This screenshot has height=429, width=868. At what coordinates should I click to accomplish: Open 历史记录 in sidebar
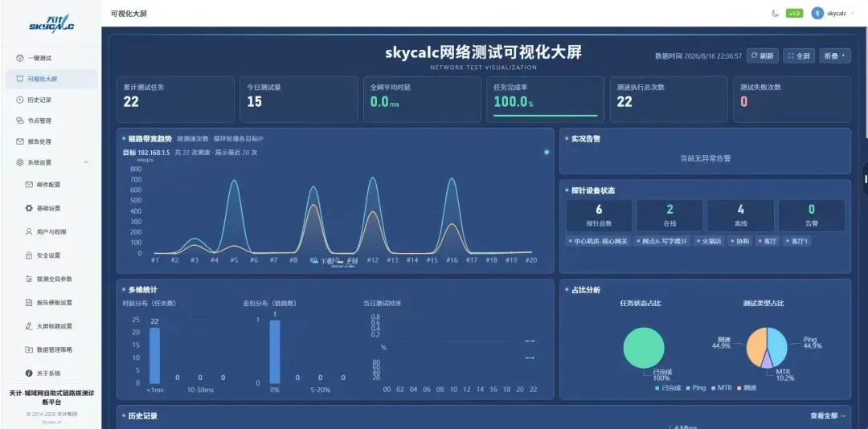pyautogui.click(x=52, y=100)
